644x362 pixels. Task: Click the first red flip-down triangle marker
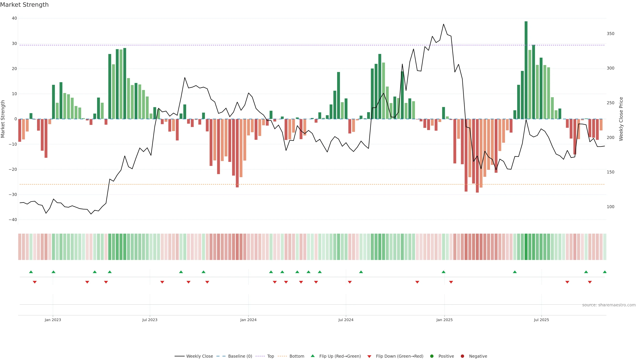[35, 282]
